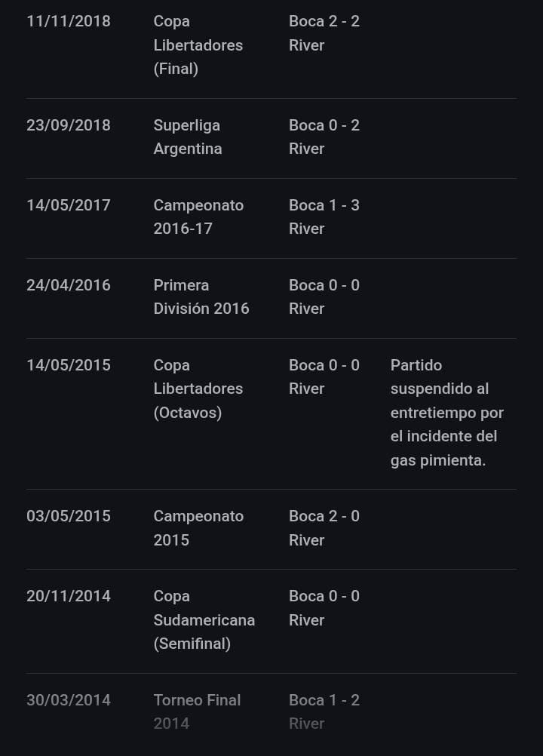Select the Copa Libertadores (Octavos) cell
Screen dimensions: 543x756
click(198, 389)
